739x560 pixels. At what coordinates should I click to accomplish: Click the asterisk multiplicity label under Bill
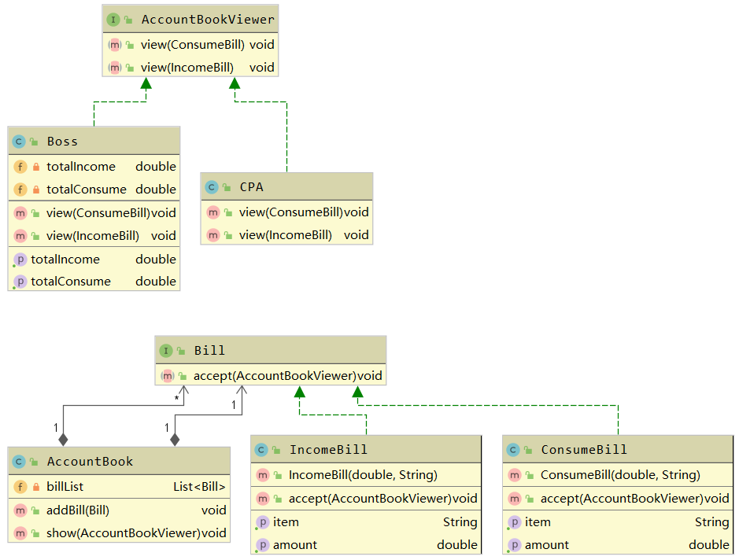[176, 400]
